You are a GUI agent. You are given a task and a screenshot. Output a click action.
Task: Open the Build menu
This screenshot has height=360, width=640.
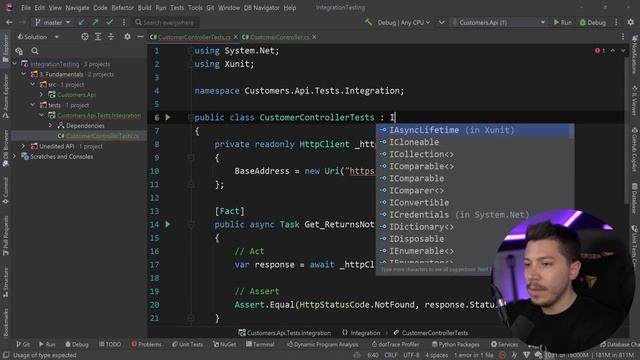pos(144,8)
